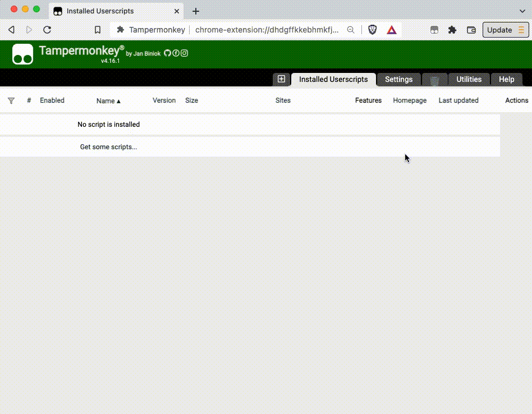Click the Sites column header
The width and height of the screenshot is (532, 414).
point(283,100)
